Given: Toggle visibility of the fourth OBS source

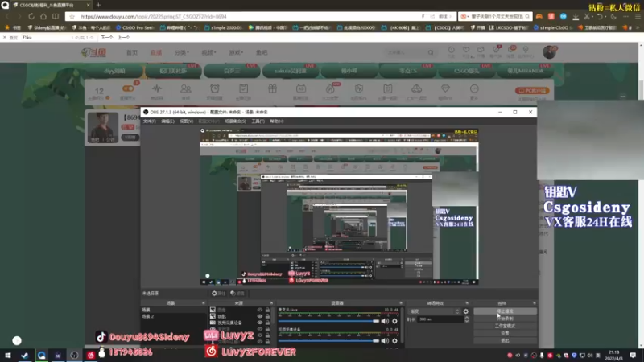Looking at the screenshot, I should pyautogui.click(x=259, y=329).
